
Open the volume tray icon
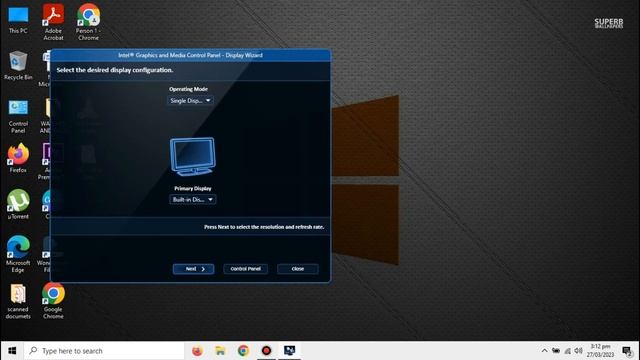pyautogui.click(x=578, y=351)
